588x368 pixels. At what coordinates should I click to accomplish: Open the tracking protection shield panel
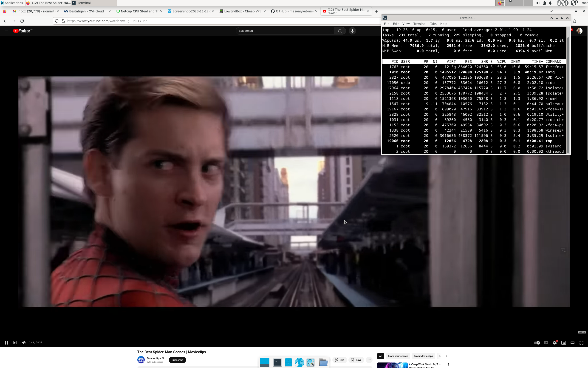57,21
